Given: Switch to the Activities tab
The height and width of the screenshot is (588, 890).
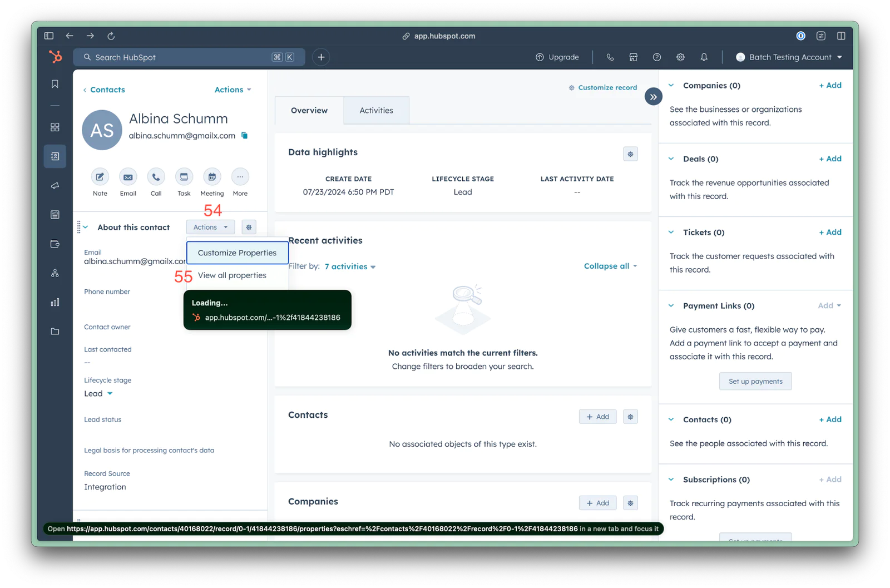Looking at the screenshot, I should point(376,111).
